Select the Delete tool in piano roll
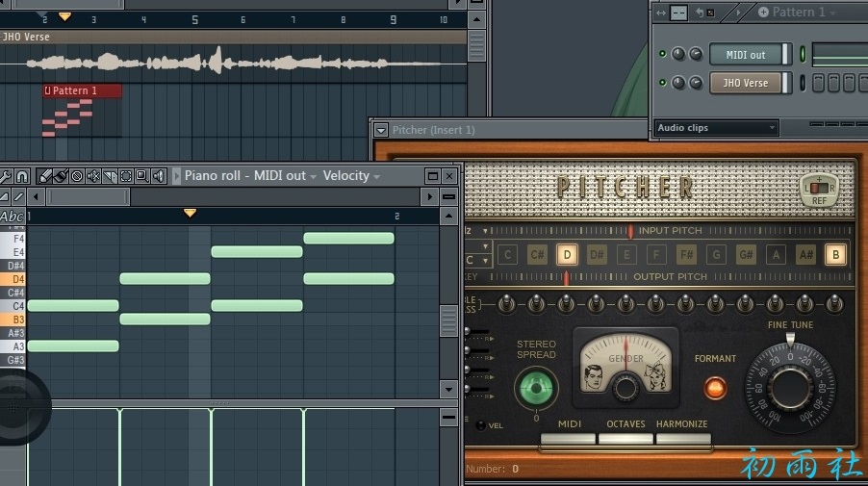The height and width of the screenshot is (486, 868). click(77, 176)
